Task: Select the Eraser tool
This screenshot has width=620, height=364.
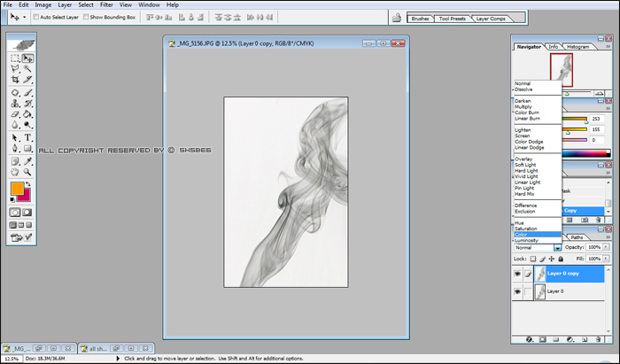Action: pos(15,114)
